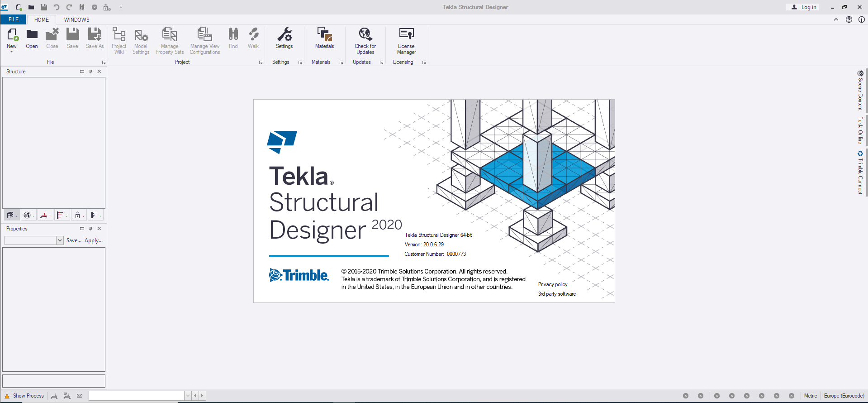Click the Undo arrow in quick access
The height and width of the screenshot is (403, 868).
57,7
